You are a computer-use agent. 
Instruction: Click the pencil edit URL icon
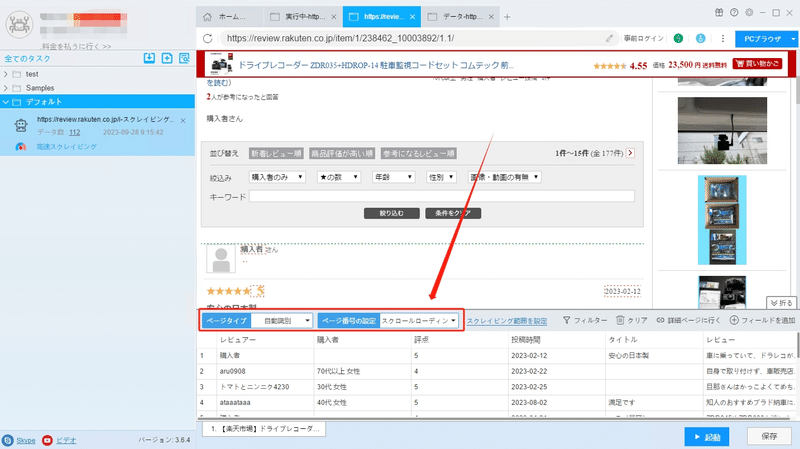[x=609, y=38]
